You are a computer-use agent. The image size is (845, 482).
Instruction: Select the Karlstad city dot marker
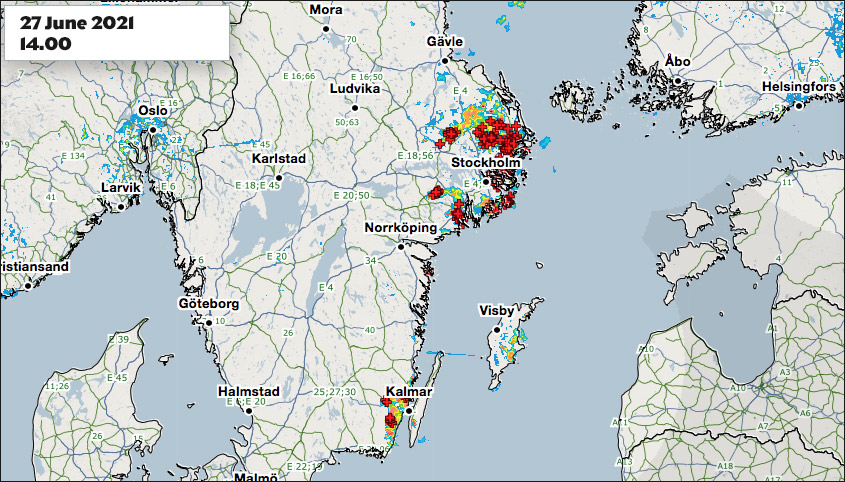[278, 177]
